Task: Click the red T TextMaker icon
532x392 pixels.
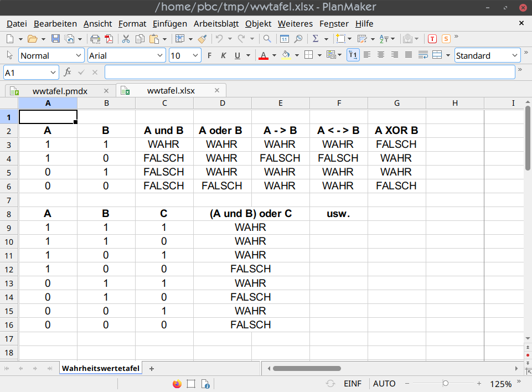Action: coord(432,39)
